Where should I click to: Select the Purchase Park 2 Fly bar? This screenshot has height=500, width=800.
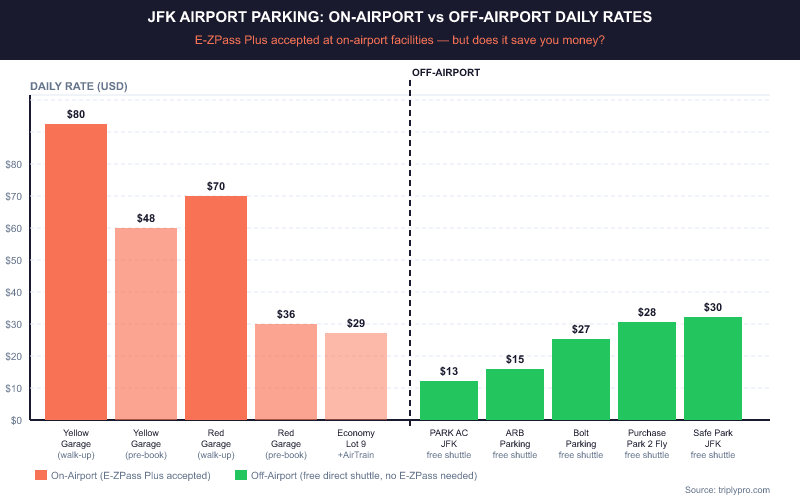click(647, 371)
